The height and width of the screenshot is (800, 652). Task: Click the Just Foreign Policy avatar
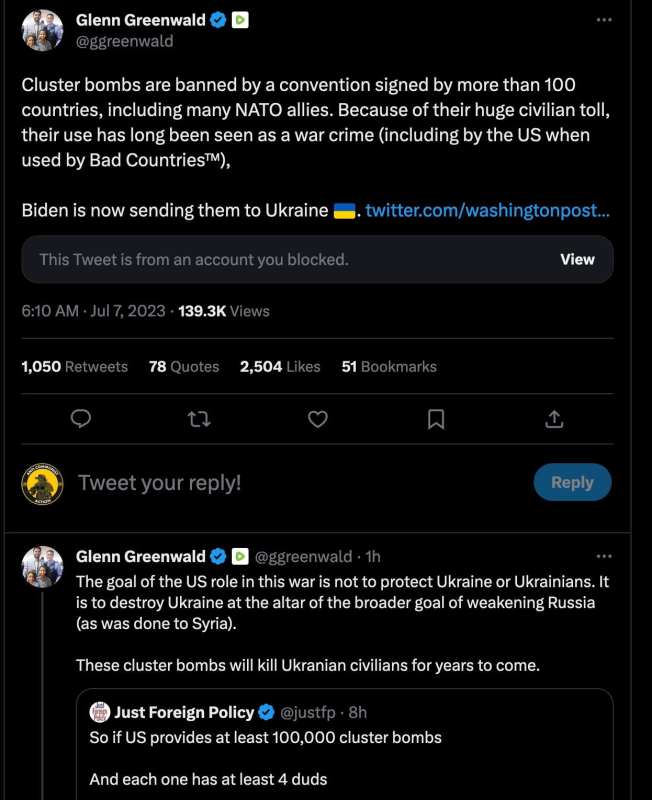(x=99, y=713)
